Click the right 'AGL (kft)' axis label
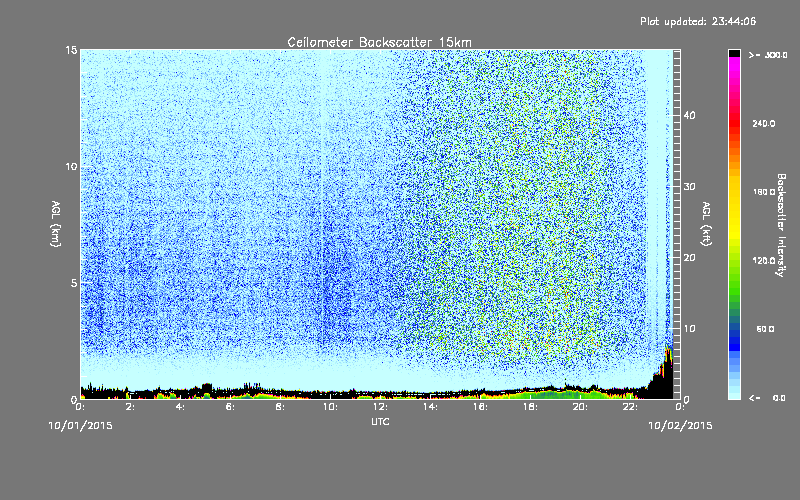 (x=707, y=223)
